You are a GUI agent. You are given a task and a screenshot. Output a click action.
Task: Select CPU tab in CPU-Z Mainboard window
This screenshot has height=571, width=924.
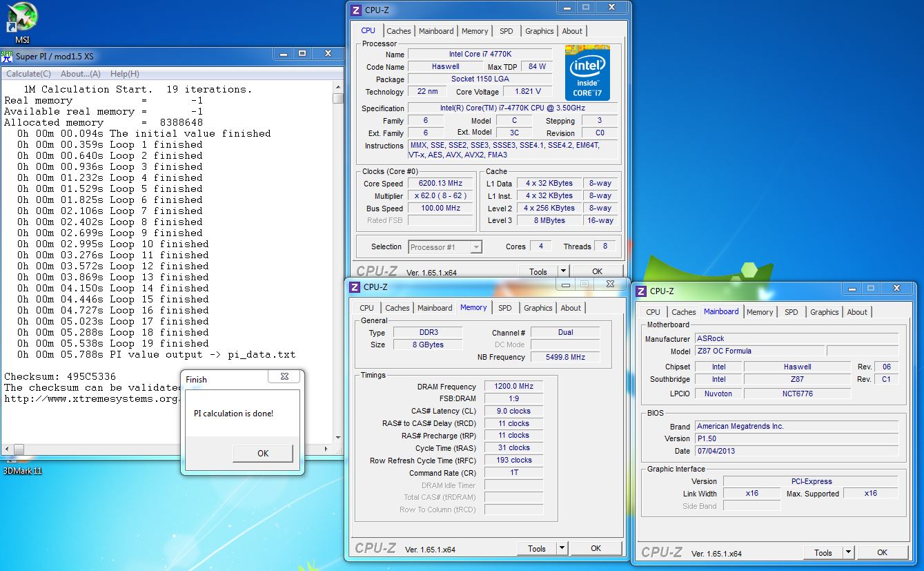click(x=653, y=312)
